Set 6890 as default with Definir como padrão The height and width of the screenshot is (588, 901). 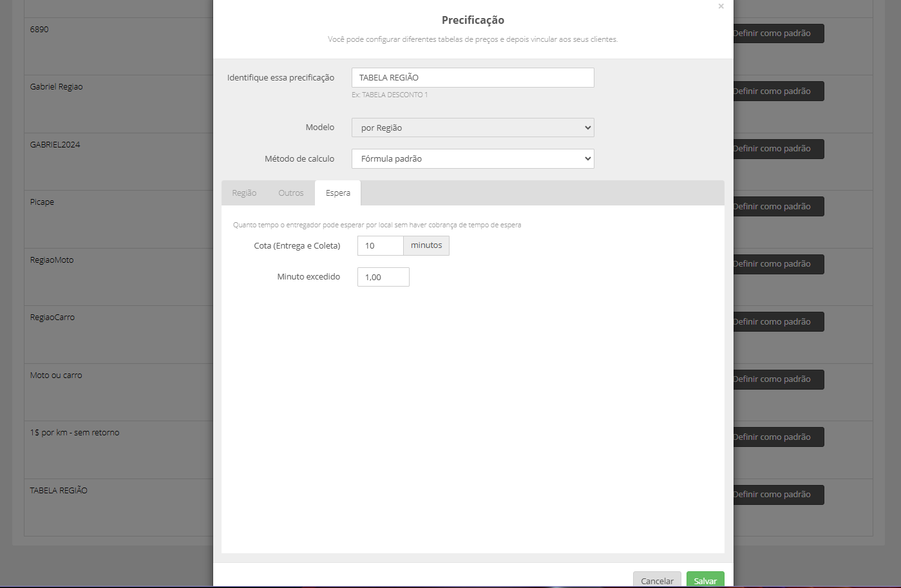[778, 33]
